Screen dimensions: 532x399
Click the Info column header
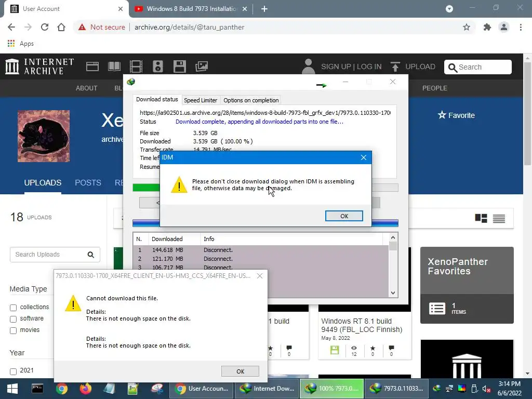point(291,239)
